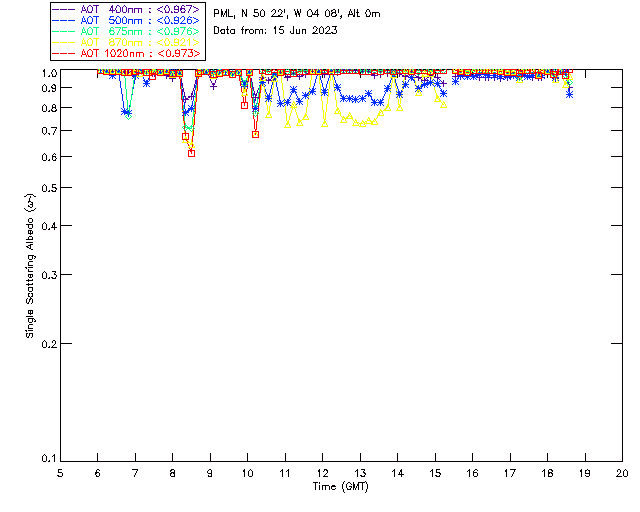
Task: Click the blue dashed line sample in legend
Action: [x=64, y=20]
